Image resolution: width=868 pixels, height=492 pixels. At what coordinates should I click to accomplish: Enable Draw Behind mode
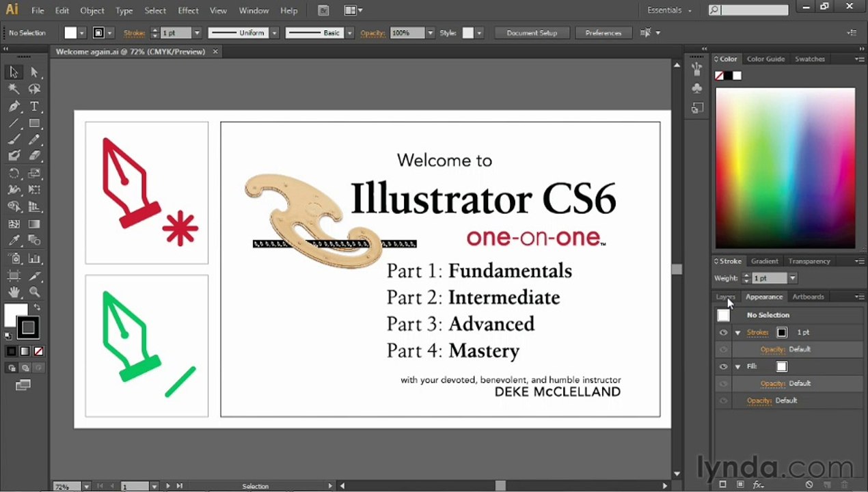tap(25, 368)
